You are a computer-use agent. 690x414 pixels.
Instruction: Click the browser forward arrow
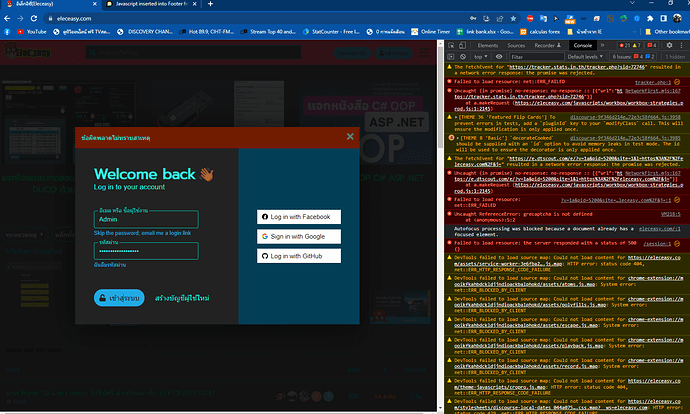coord(20,18)
